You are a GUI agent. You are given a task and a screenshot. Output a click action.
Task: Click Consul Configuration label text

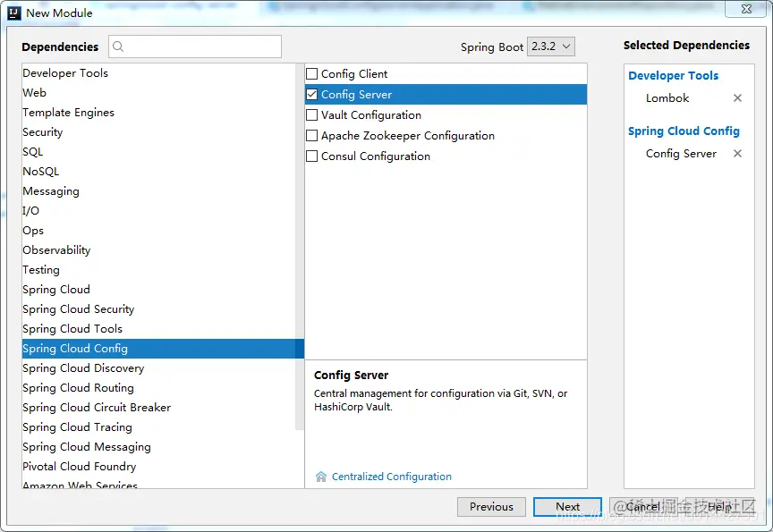point(376,156)
